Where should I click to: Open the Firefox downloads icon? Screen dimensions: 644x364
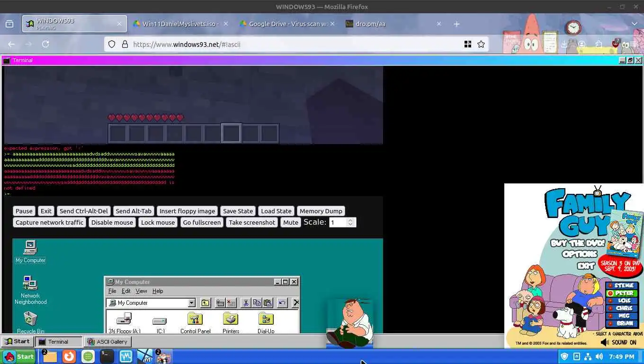(564, 44)
